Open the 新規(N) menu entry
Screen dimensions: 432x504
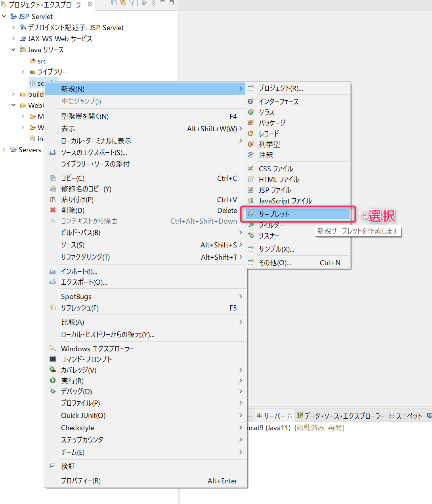pyautogui.click(x=145, y=89)
